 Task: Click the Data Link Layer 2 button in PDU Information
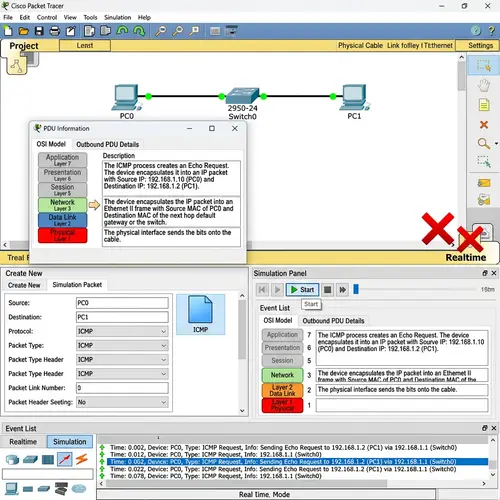(x=62, y=220)
